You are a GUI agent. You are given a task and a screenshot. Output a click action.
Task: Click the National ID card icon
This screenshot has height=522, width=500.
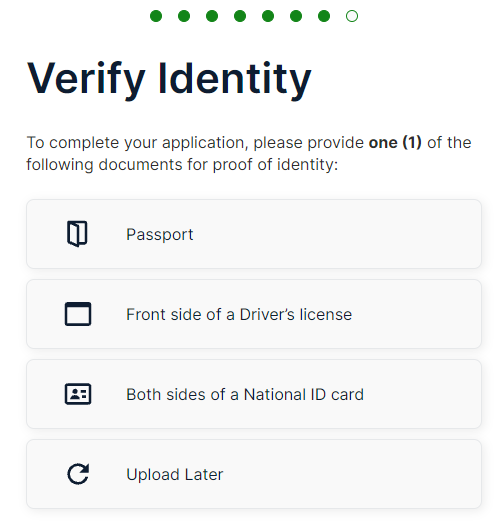(78, 394)
